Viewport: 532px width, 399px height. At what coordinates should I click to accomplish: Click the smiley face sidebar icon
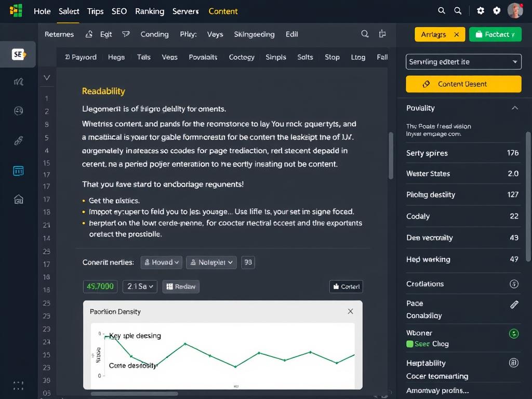click(18, 111)
